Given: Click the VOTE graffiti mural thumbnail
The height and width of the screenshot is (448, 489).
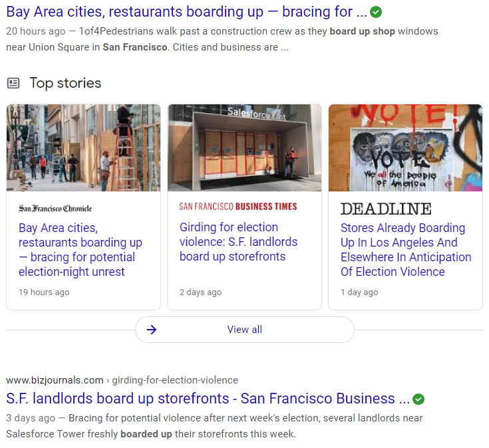Looking at the screenshot, I should pyautogui.click(x=405, y=148).
